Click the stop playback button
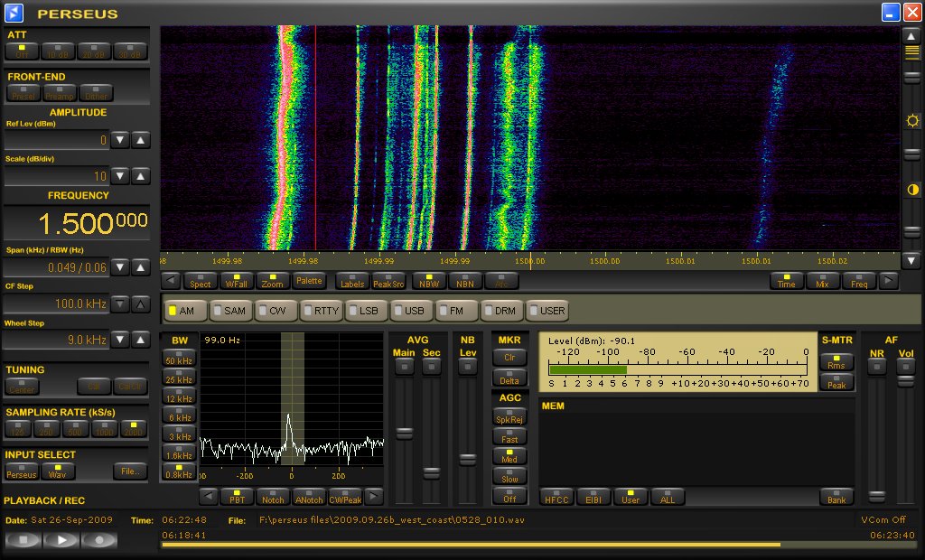Screen dimensions: 925x560 23,539
